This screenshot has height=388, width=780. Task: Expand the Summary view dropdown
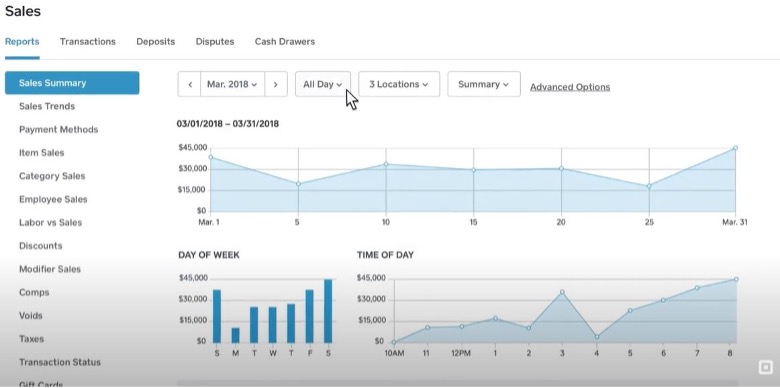pos(484,85)
